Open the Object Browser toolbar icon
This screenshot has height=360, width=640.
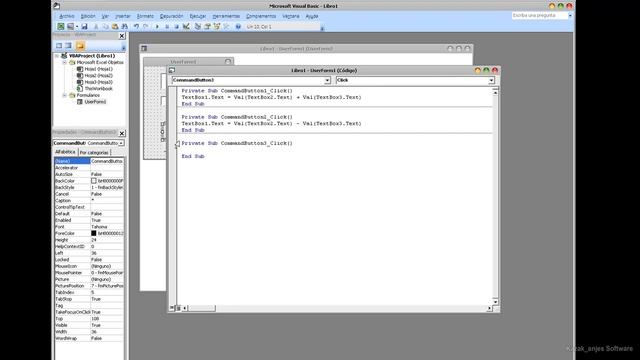tap(217, 27)
